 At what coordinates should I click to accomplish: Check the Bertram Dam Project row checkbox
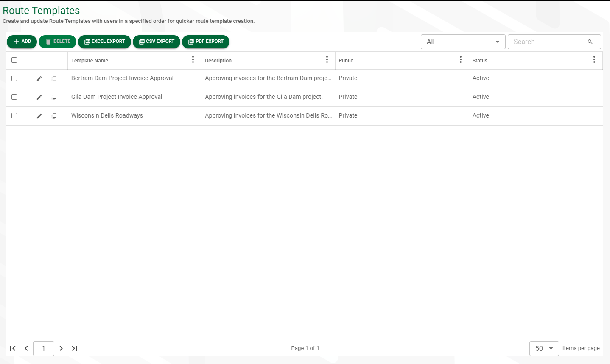tap(14, 78)
